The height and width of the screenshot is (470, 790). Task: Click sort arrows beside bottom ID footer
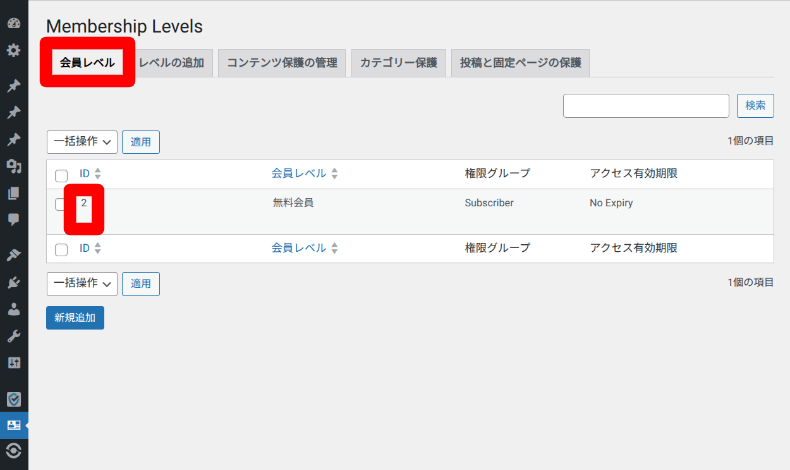tap(98, 248)
